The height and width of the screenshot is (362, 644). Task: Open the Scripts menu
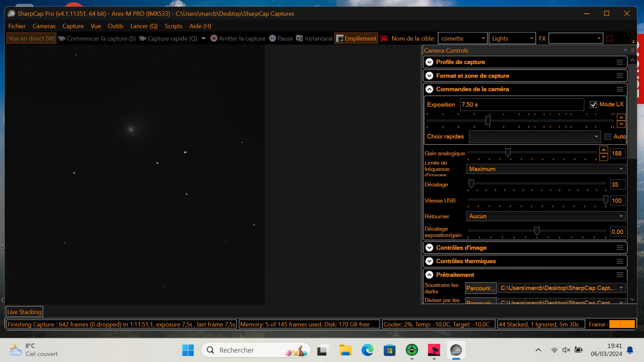173,26
